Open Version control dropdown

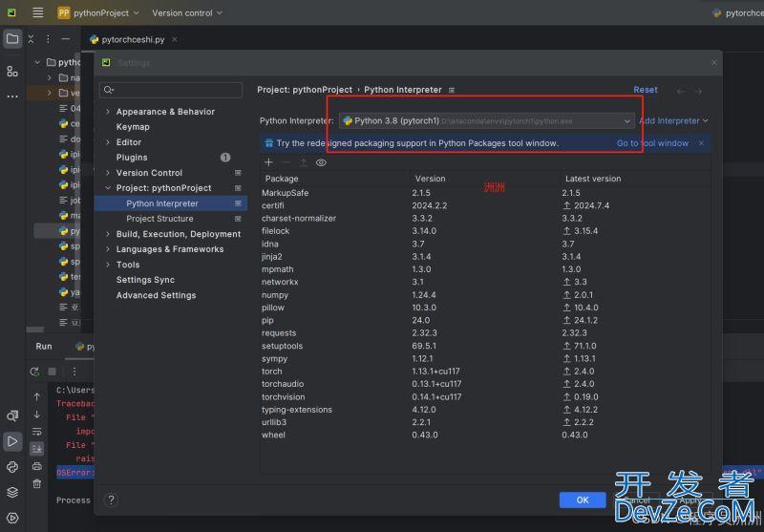[187, 13]
